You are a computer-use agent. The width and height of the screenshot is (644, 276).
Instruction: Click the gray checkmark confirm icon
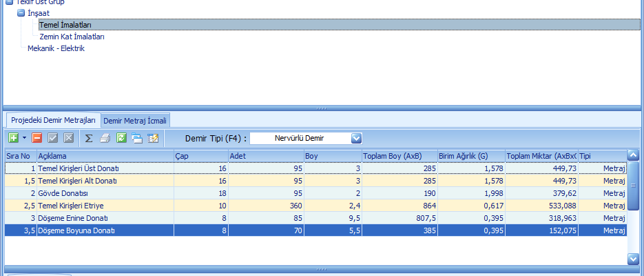pos(53,138)
